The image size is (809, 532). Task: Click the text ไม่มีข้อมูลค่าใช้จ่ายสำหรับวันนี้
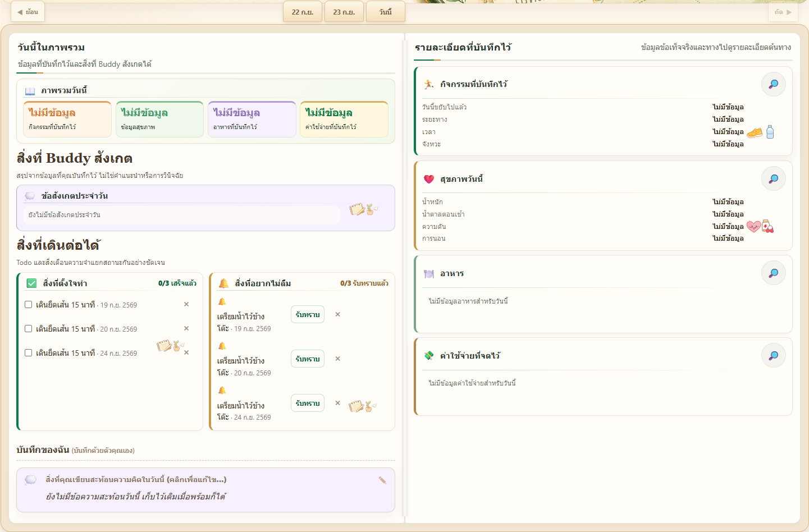(472, 383)
